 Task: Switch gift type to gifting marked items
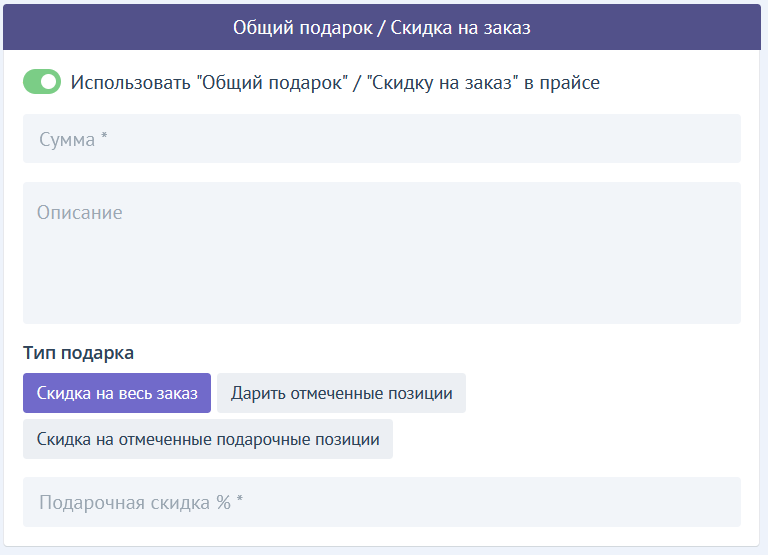(x=341, y=393)
